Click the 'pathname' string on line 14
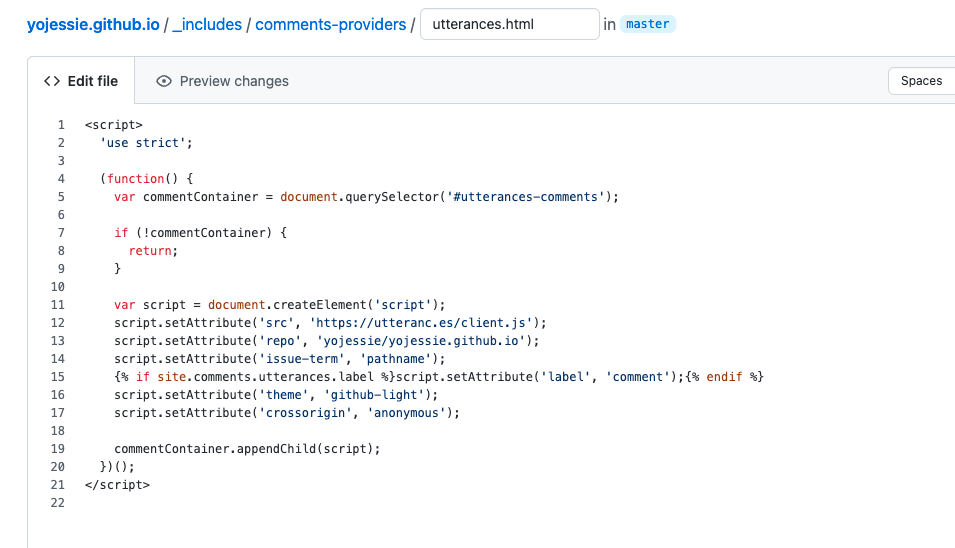 [x=396, y=359]
